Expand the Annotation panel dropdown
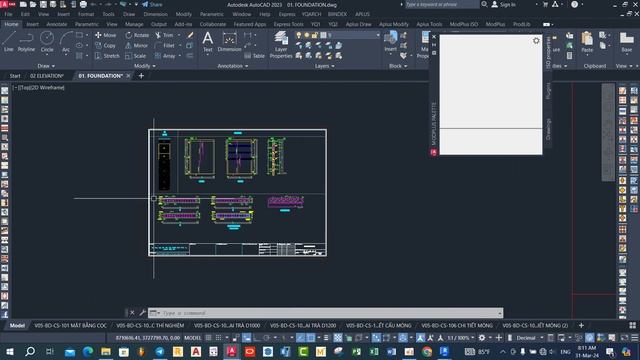The height and width of the screenshot is (360, 640). (233, 66)
